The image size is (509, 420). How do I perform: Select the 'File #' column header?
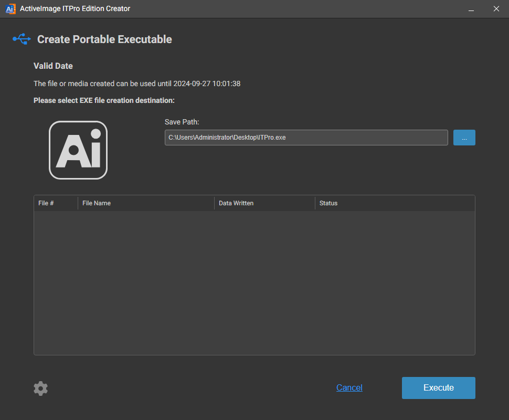(x=46, y=203)
